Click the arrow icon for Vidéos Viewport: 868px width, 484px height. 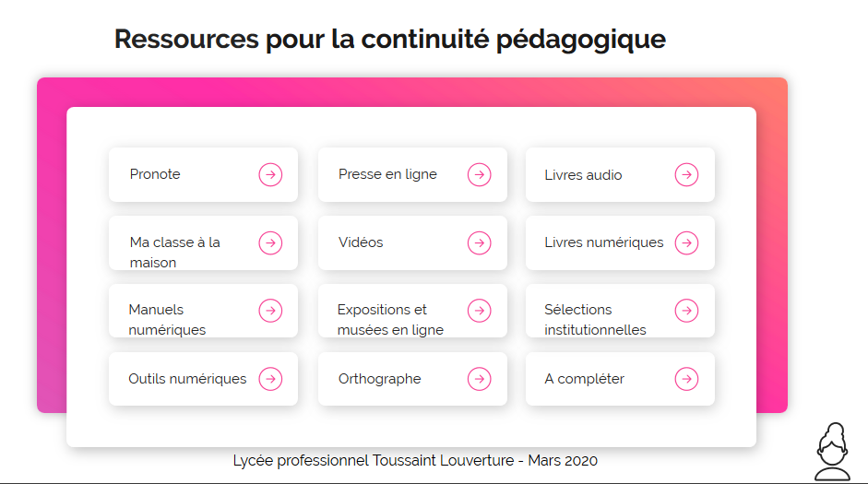[479, 242]
